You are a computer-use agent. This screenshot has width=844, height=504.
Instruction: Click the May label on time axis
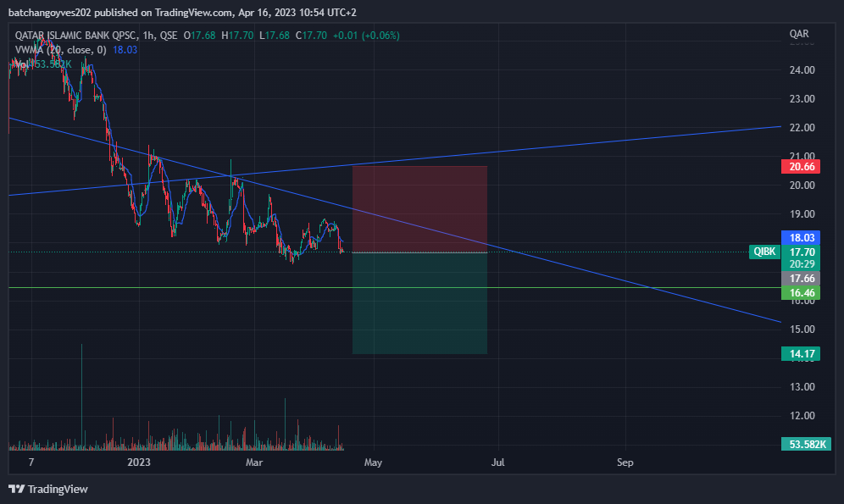pyautogui.click(x=373, y=462)
